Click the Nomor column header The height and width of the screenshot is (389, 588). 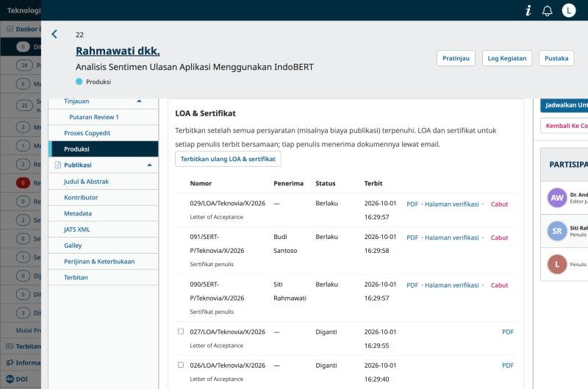(x=201, y=183)
